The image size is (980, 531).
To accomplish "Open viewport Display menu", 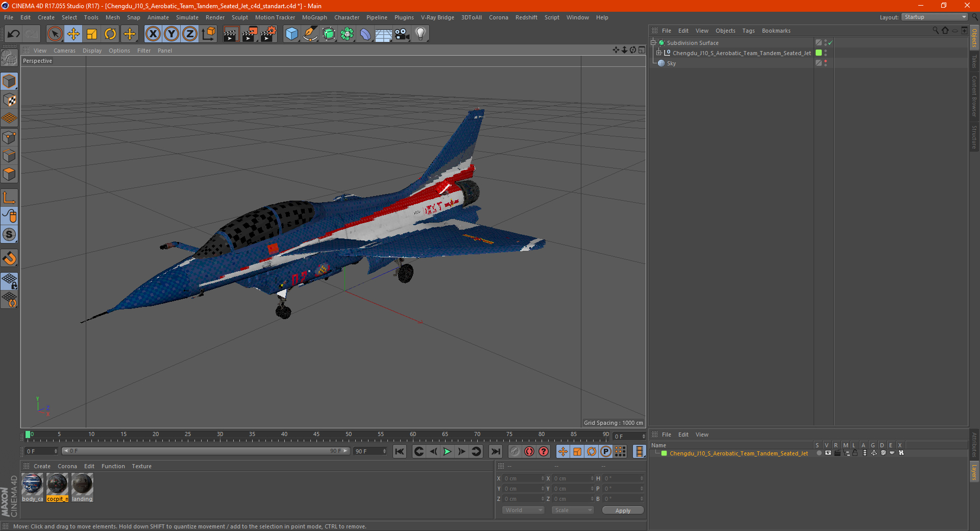I will tap(92, 51).
